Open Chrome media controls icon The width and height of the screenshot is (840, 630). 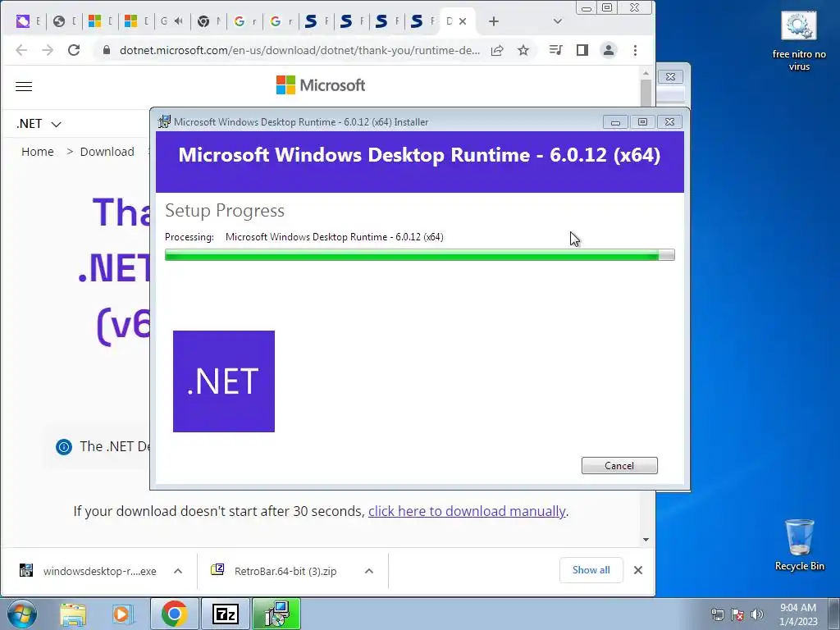point(555,50)
